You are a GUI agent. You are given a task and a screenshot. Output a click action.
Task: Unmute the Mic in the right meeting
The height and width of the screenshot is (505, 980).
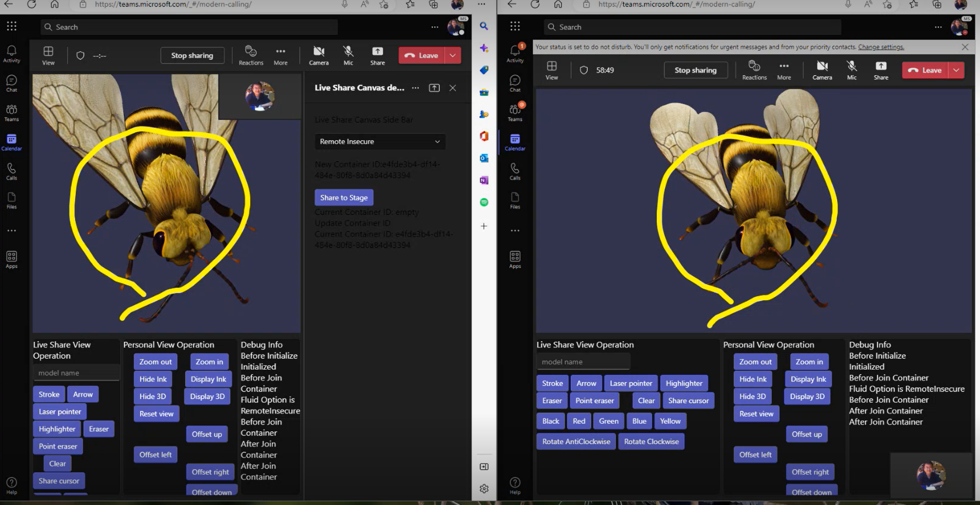(x=852, y=70)
